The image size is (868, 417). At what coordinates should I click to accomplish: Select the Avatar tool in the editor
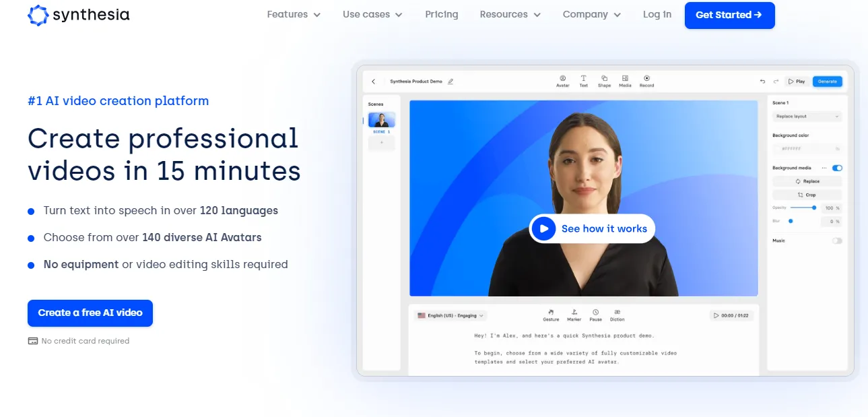coord(562,81)
